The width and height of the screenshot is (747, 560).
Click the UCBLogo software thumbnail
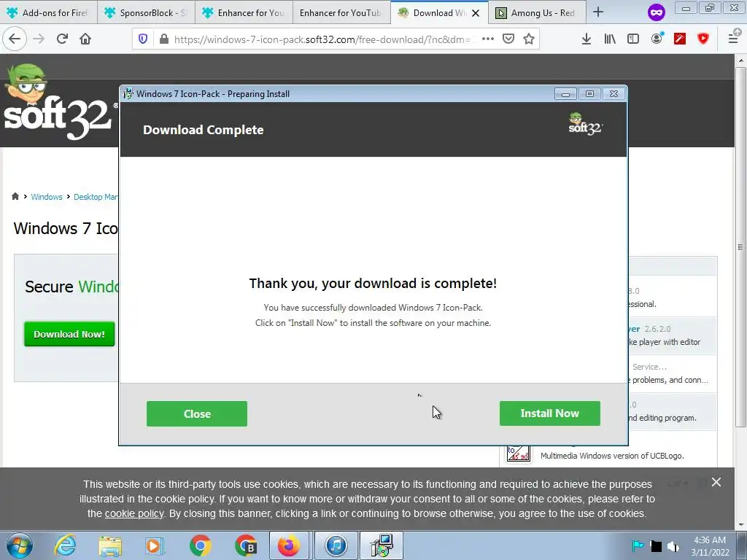(519, 453)
